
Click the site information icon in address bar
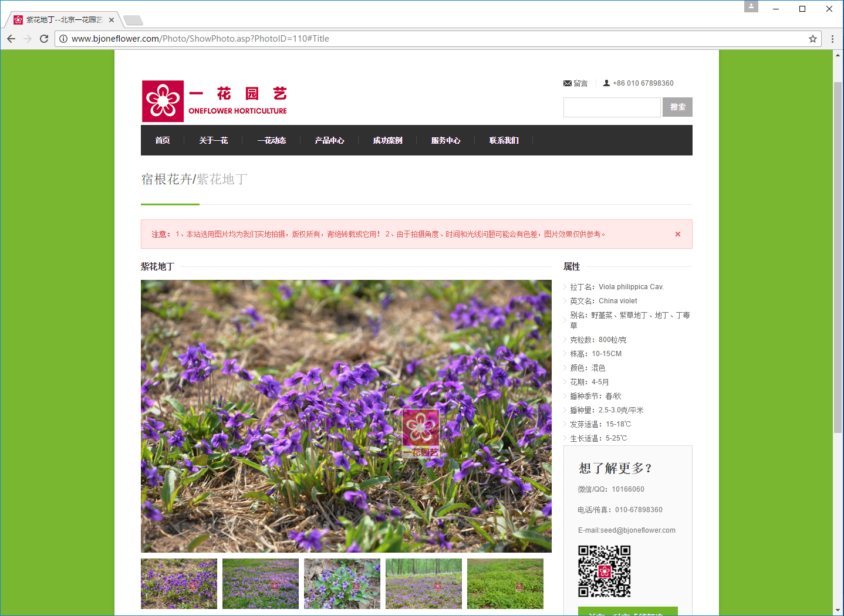pyautogui.click(x=63, y=39)
